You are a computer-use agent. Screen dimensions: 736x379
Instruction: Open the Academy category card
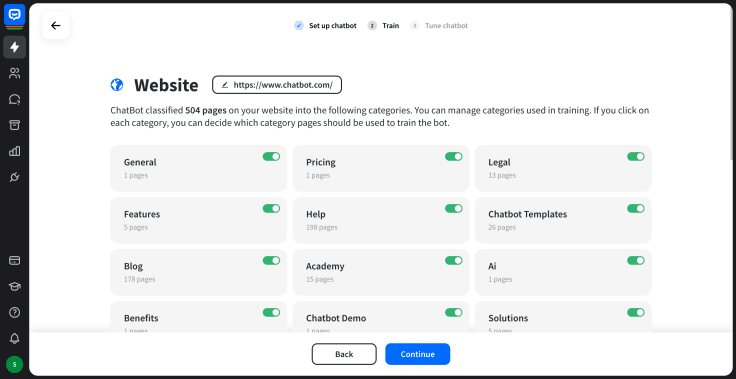381,272
